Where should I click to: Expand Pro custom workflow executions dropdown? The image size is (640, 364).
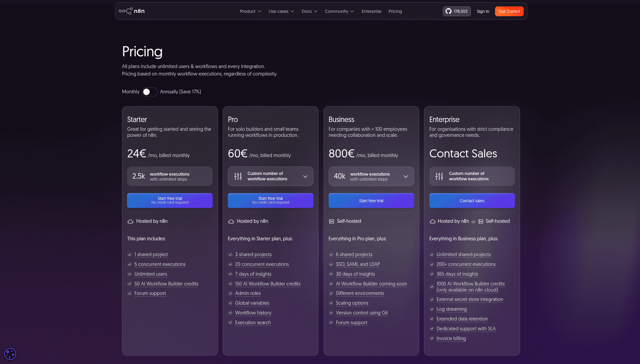305,176
